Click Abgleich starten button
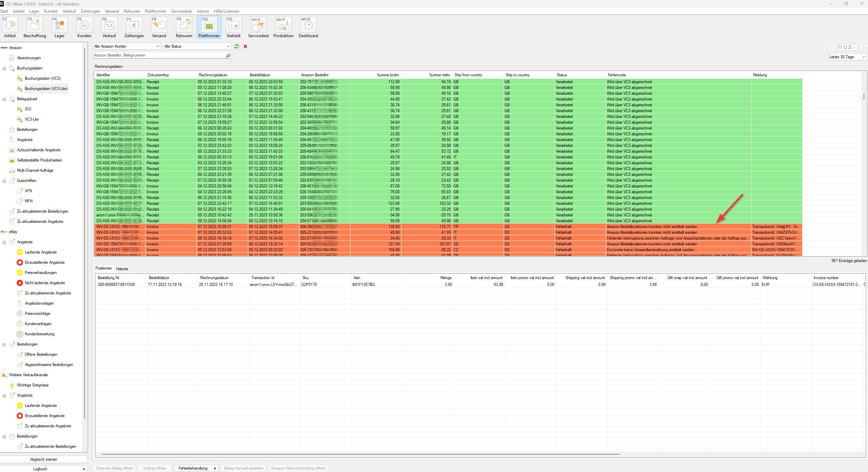The image size is (868, 472). click(44, 459)
